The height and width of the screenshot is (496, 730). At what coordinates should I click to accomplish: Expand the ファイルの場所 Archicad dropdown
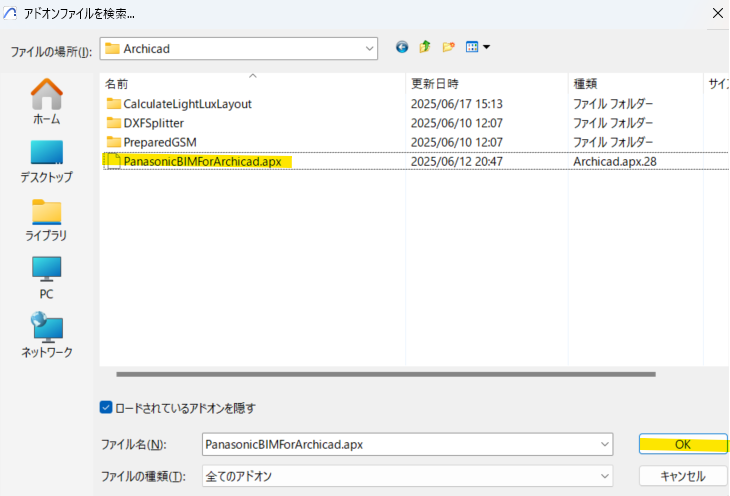click(367, 48)
